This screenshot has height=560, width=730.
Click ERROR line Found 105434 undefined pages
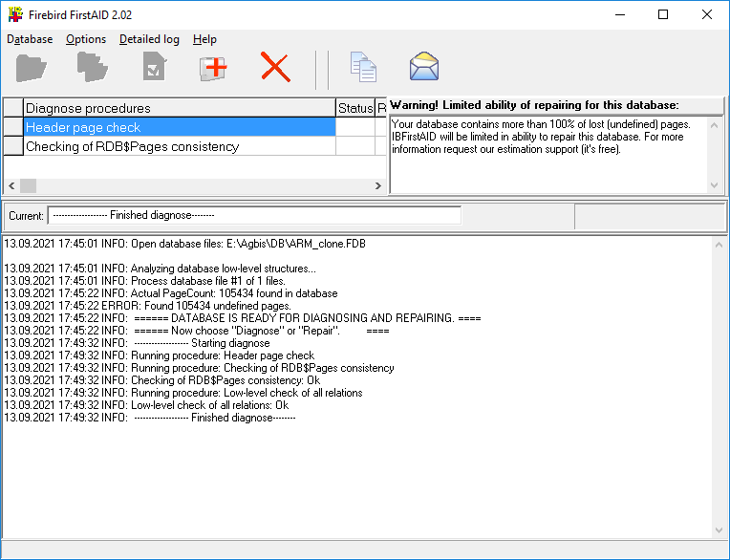(x=147, y=306)
